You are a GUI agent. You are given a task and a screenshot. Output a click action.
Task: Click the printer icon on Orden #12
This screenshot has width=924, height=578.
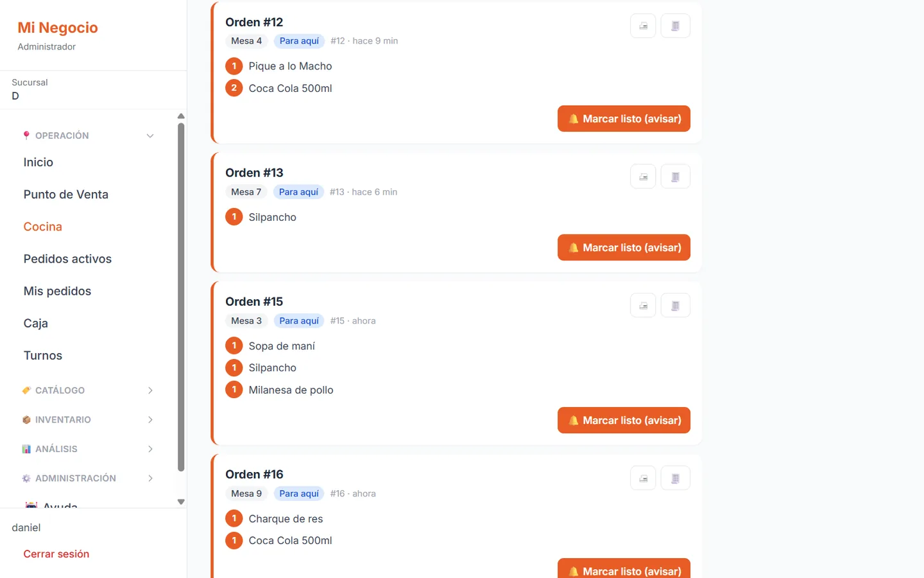pos(643,26)
